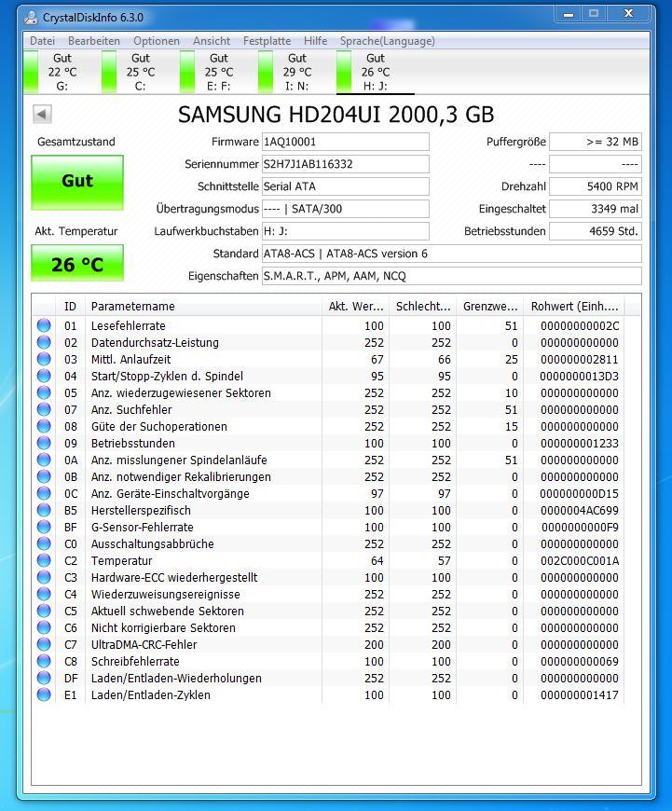This screenshot has width=672, height=811.
Task: Select disk H: J: at 26 °C
Action: coord(375,72)
